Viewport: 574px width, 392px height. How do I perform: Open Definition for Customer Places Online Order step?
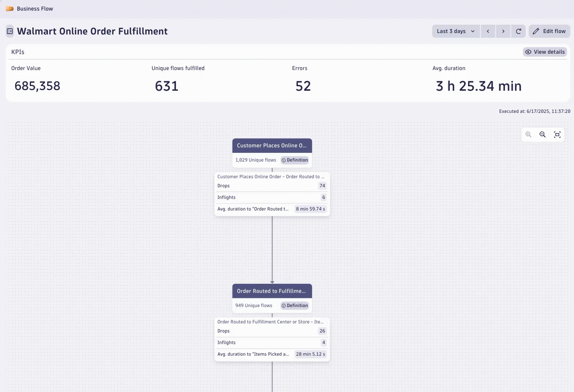295,160
